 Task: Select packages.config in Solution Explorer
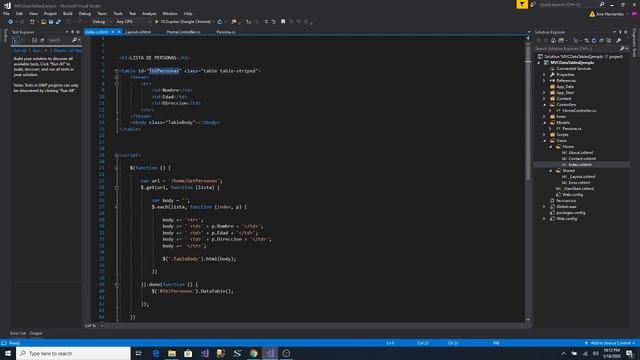571,213
